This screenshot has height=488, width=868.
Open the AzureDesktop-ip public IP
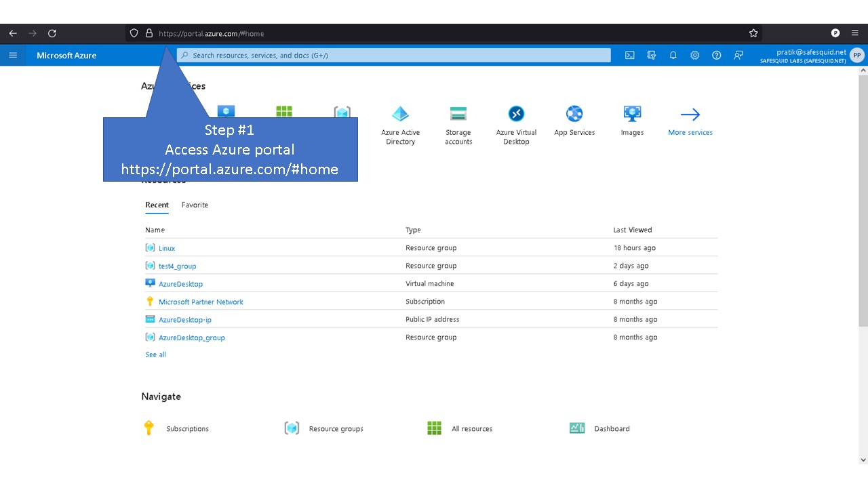pos(185,320)
